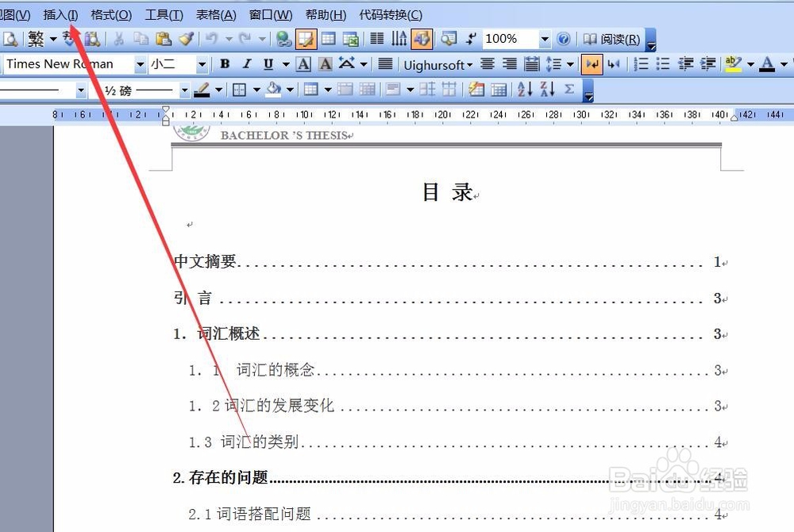Open the Columns layout icon
The image size is (794, 532).
pos(376,39)
